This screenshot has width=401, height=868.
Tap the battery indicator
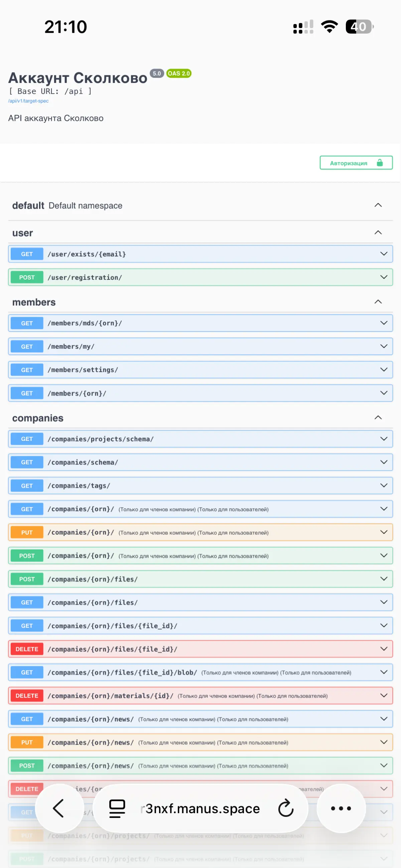pyautogui.click(x=360, y=27)
